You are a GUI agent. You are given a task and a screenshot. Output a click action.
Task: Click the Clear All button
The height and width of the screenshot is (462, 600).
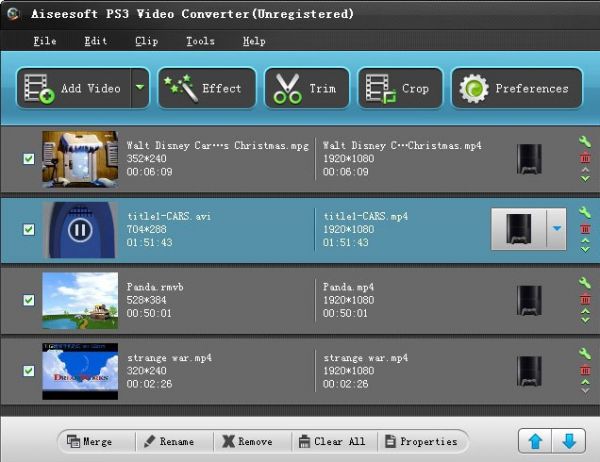click(332, 441)
